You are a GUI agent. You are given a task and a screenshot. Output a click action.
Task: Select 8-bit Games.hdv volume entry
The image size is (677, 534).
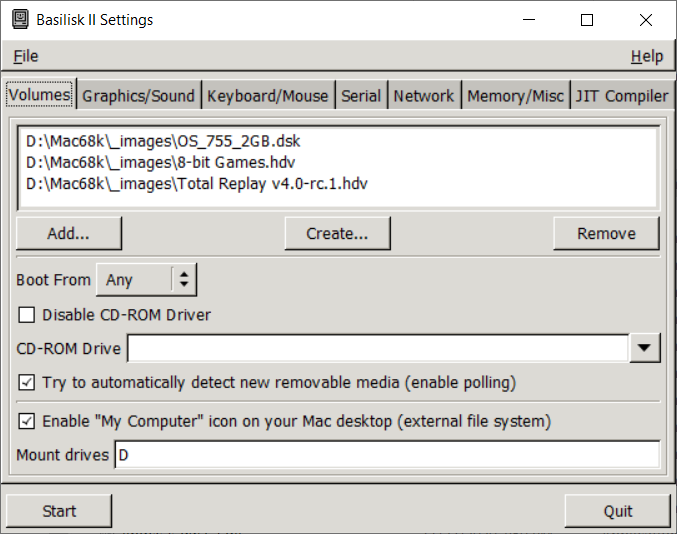click(339, 162)
